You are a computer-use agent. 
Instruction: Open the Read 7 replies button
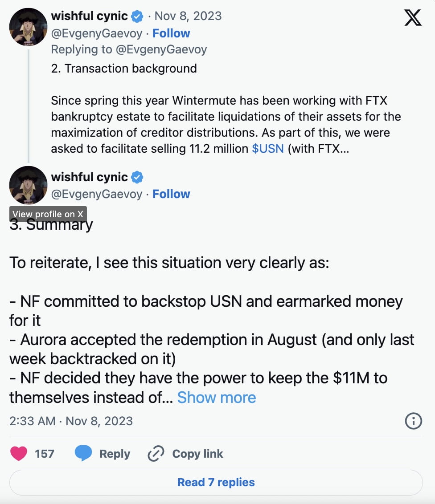(217, 483)
